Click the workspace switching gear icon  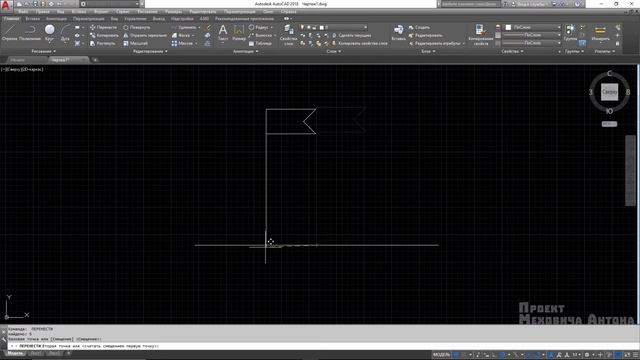tap(587, 355)
